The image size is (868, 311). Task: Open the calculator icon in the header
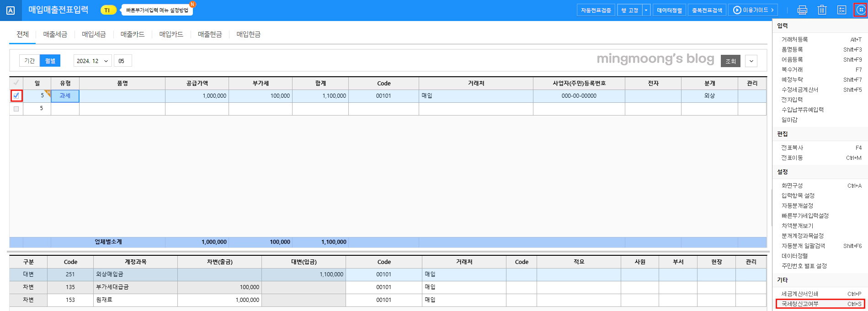[x=841, y=10]
